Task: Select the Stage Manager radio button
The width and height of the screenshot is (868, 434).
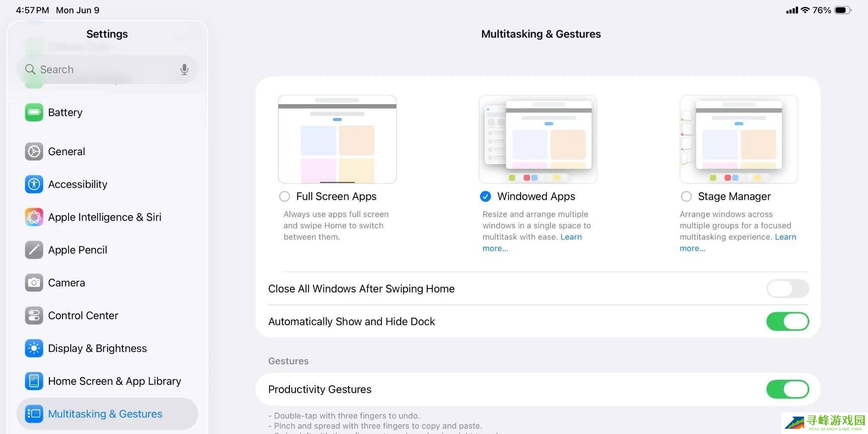Action: (686, 197)
